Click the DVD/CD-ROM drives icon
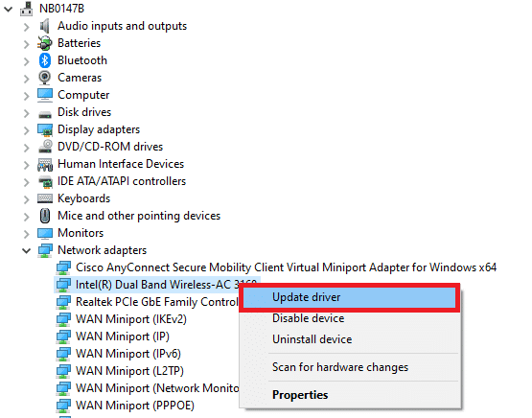Viewport: 532px width, 418px height. click(45, 147)
